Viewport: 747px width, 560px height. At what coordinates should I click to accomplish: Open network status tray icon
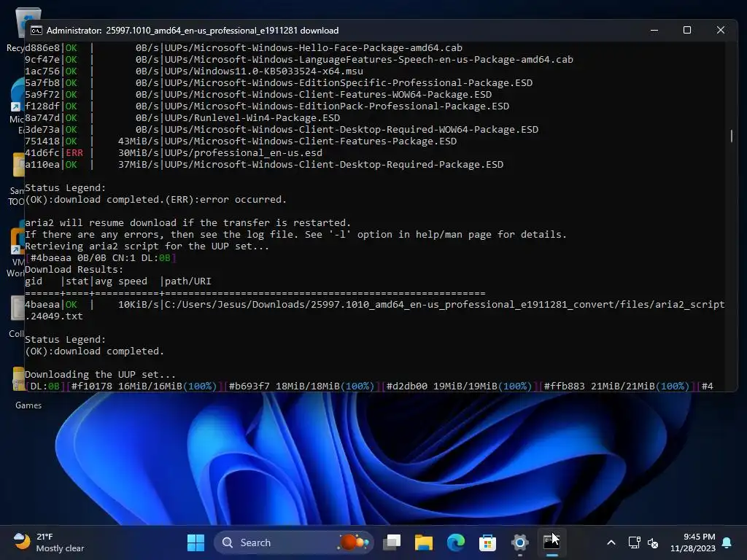pyautogui.click(x=634, y=542)
